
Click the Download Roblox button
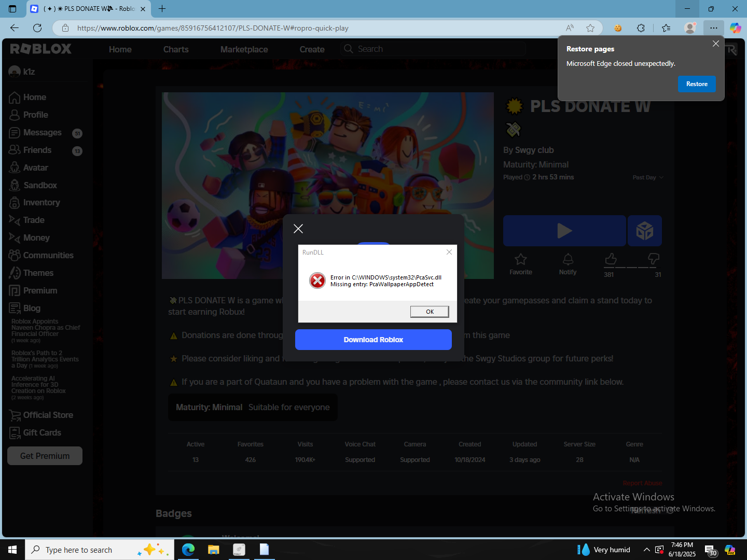374,340
